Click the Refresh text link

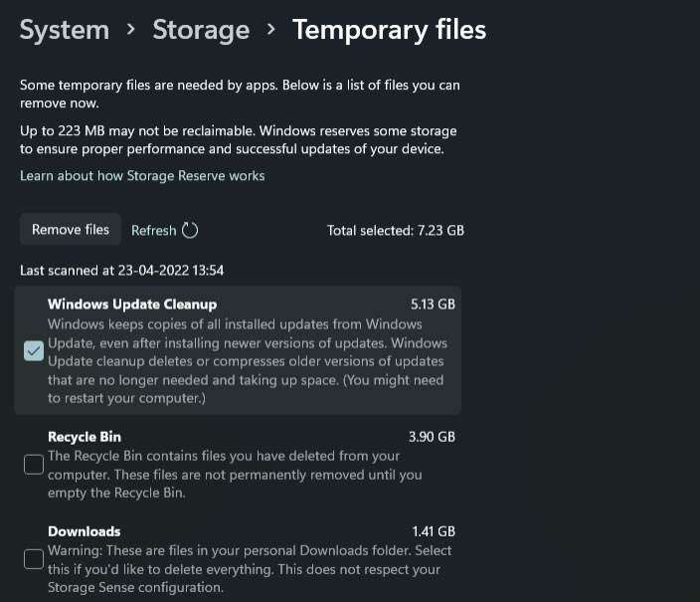153,231
